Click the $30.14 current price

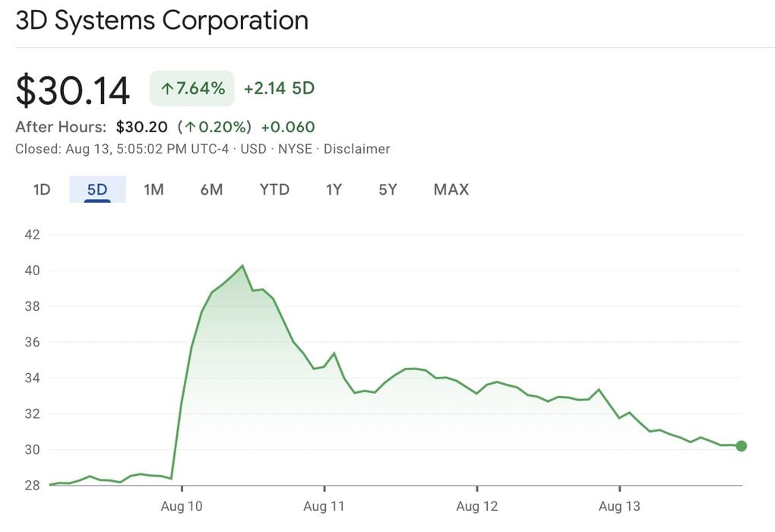point(73,90)
